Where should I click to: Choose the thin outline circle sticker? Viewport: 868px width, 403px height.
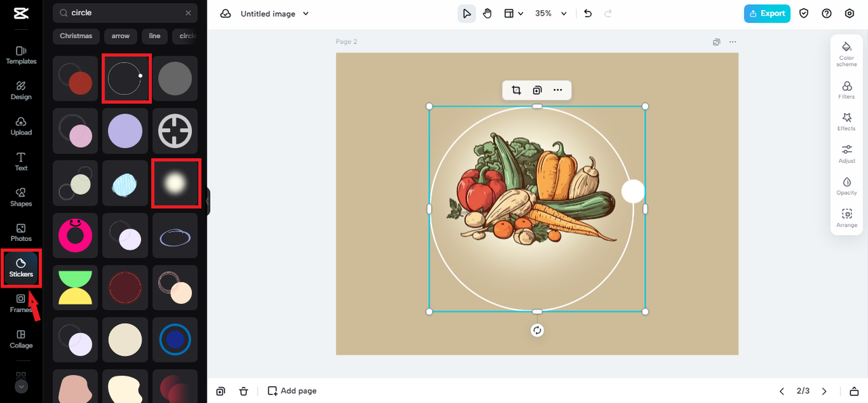(125, 79)
